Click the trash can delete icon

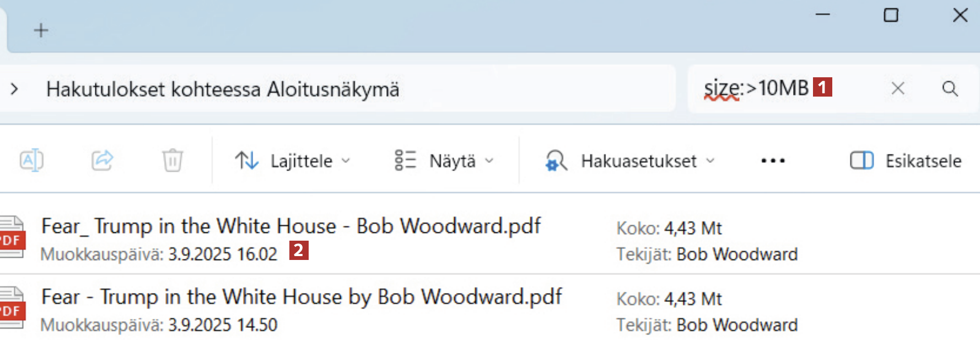(172, 161)
